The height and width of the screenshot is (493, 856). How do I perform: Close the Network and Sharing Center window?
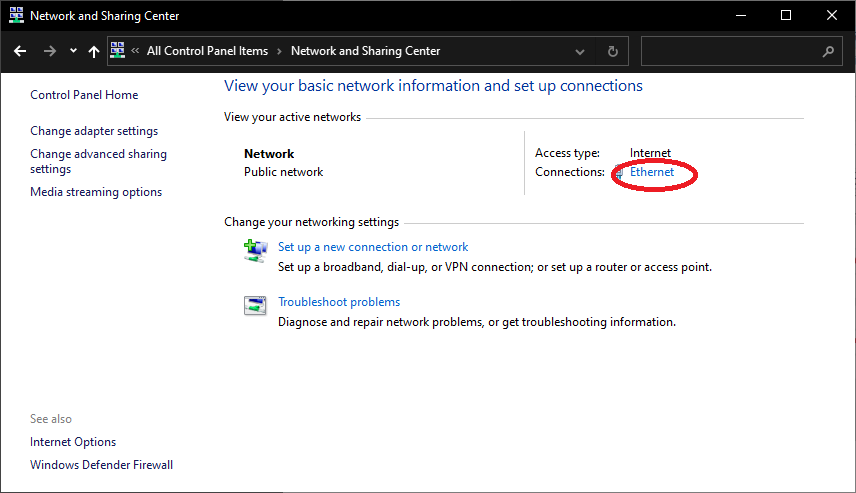point(832,15)
